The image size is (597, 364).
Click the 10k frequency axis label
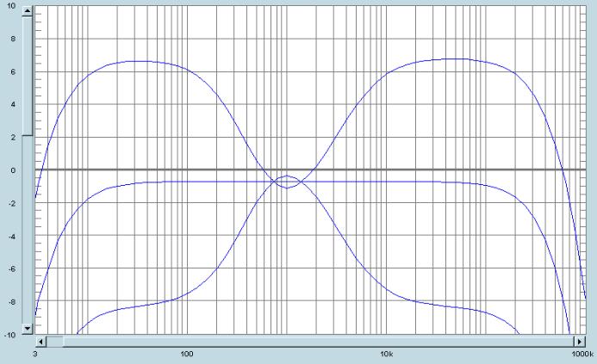(x=386, y=355)
